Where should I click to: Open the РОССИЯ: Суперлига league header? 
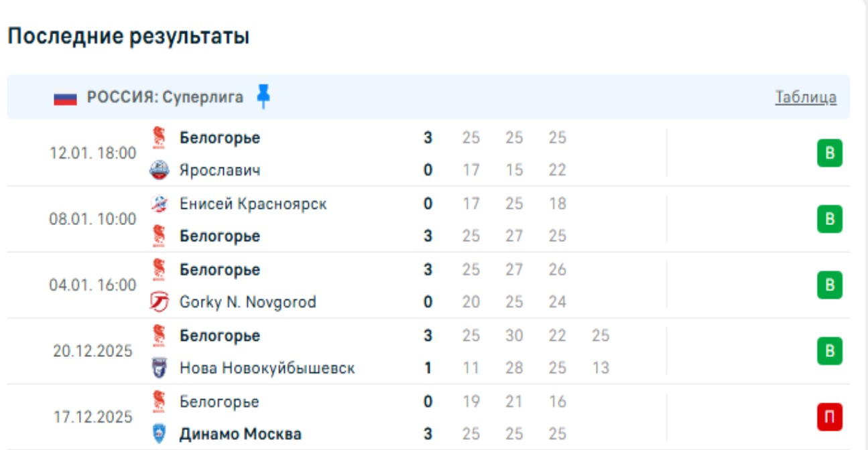click(165, 98)
